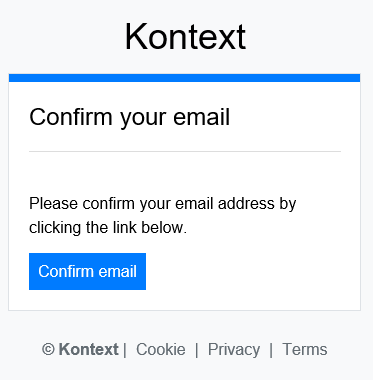Viewport: 373px width, 380px height.
Task: Click the word 'email' in the heading
Action: point(201,117)
